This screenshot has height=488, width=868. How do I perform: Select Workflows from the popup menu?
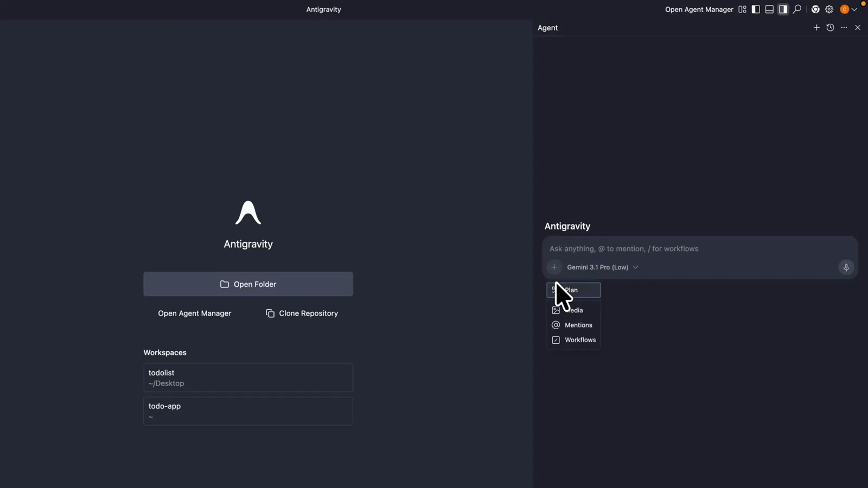[573, 340]
